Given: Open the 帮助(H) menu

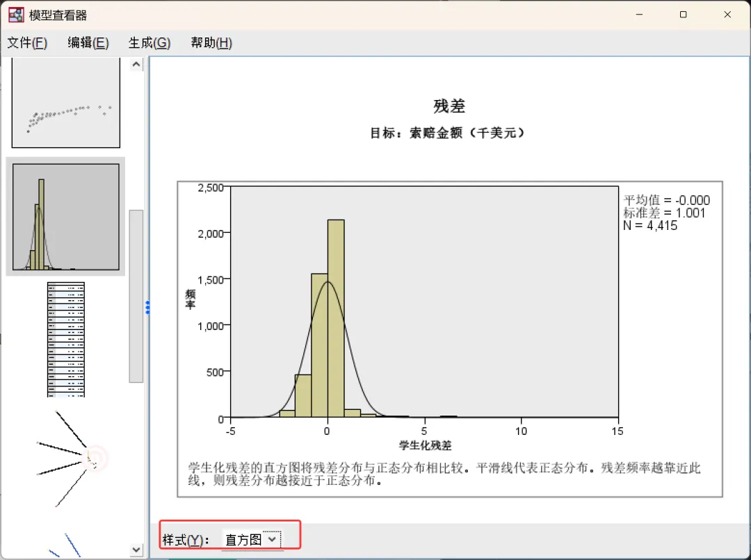Looking at the screenshot, I should coord(211,43).
